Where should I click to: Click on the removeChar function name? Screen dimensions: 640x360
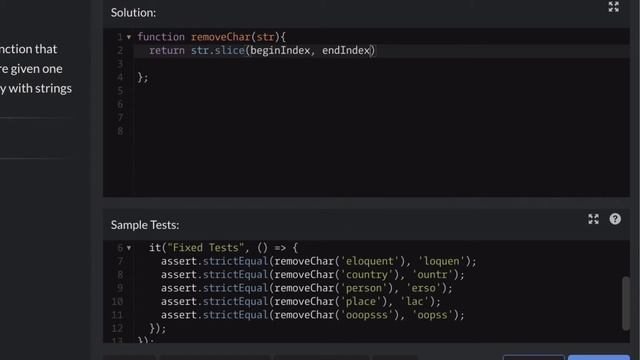click(x=221, y=37)
